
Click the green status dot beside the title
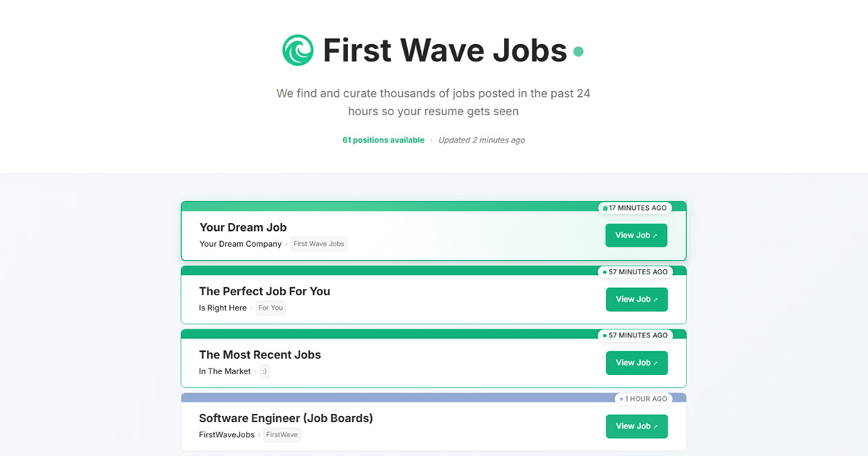point(578,51)
